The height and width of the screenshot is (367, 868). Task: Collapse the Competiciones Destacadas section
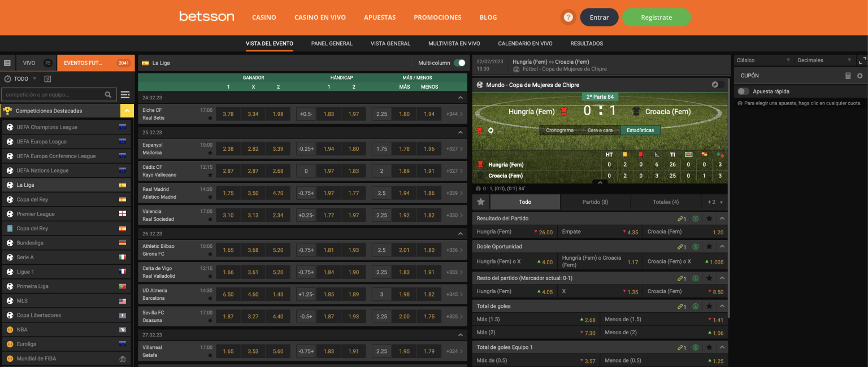[127, 111]
